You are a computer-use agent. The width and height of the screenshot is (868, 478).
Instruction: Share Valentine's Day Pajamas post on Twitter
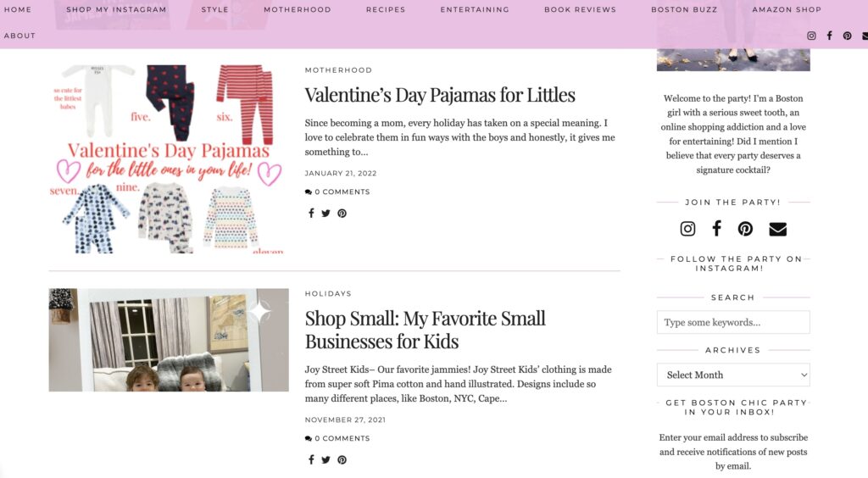tap(325, 214)
